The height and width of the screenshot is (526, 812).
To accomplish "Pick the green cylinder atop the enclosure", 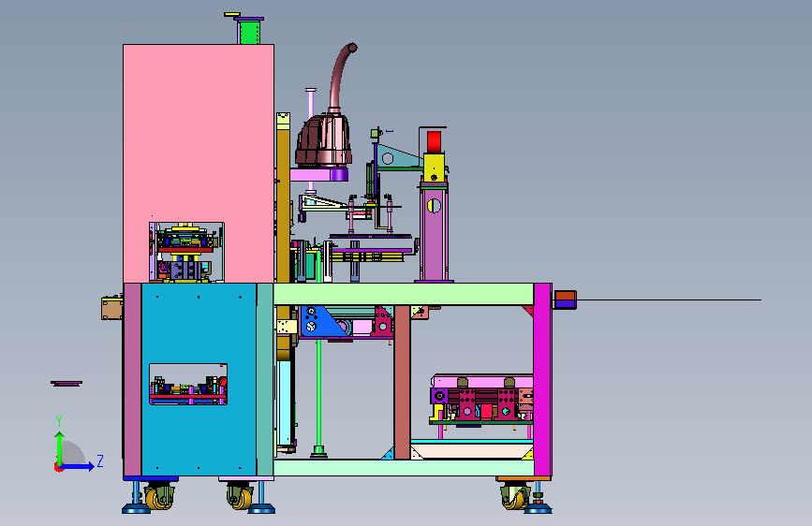I will coord(249,32).
